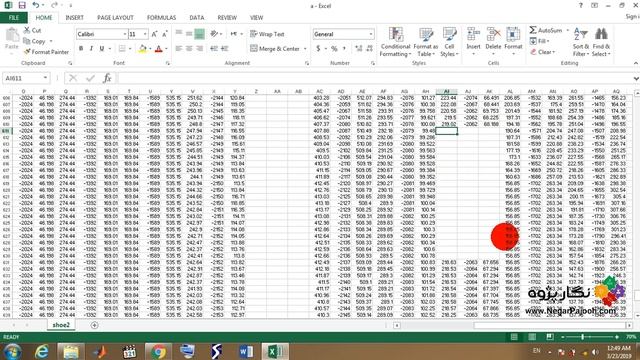Switch to the DATA tab
This screenshot has width=640, height=360.
(196, 18)
